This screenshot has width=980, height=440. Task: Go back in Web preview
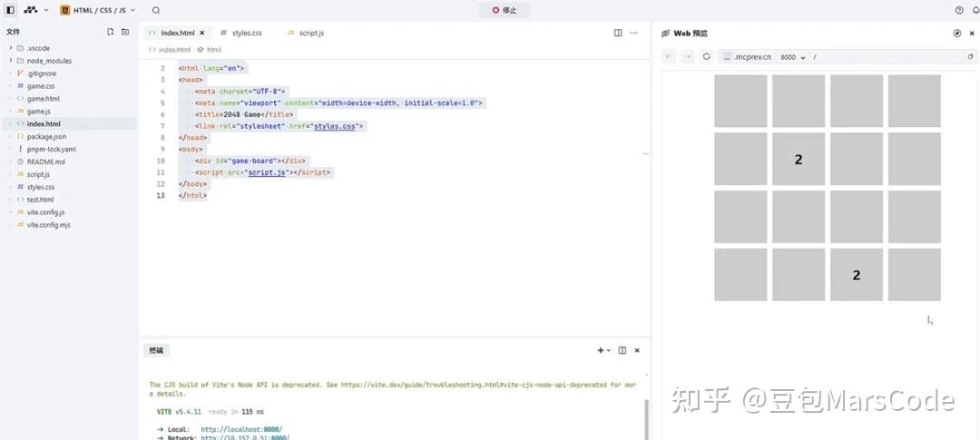[670, 57]
